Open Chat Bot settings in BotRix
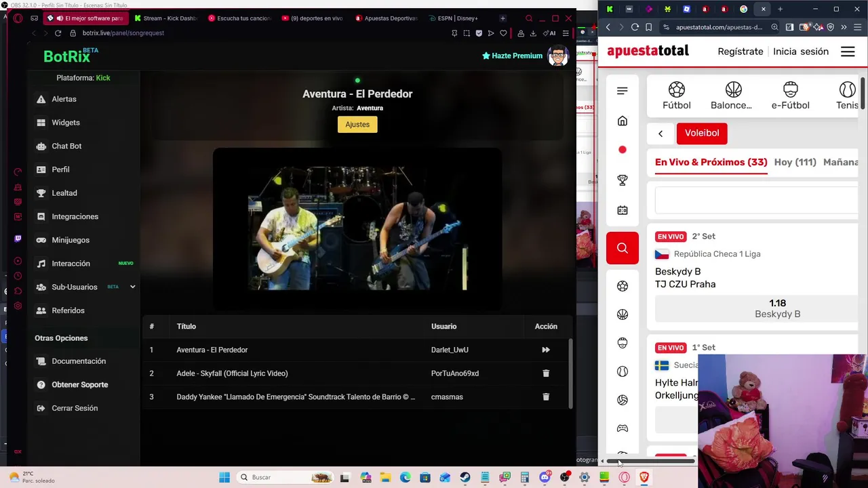The image size is (868, 488). coord(66,146)
